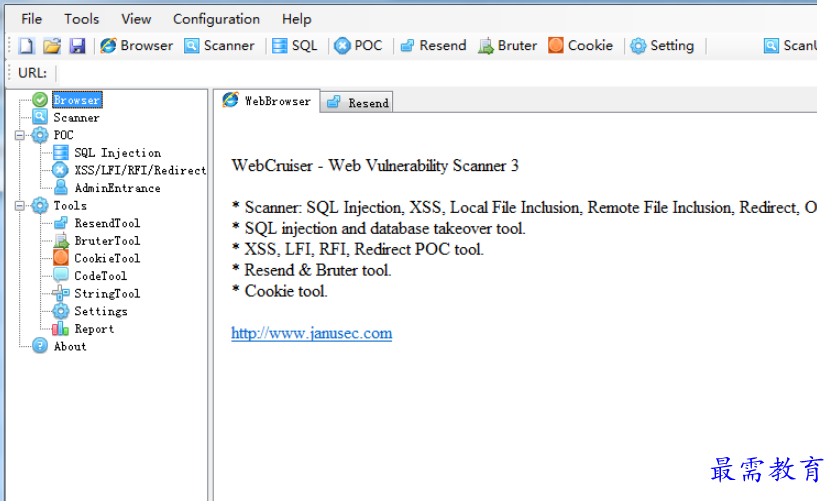Click the orange icon beside CookieTool
The image size is (832, 501).
(x=60, y=258)
